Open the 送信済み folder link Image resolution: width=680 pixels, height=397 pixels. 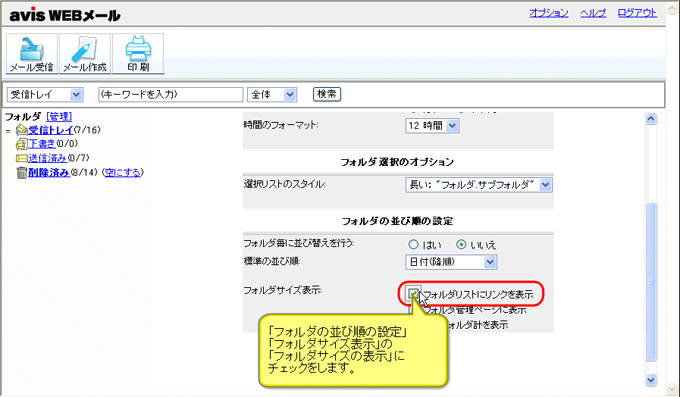coord(48,158)
